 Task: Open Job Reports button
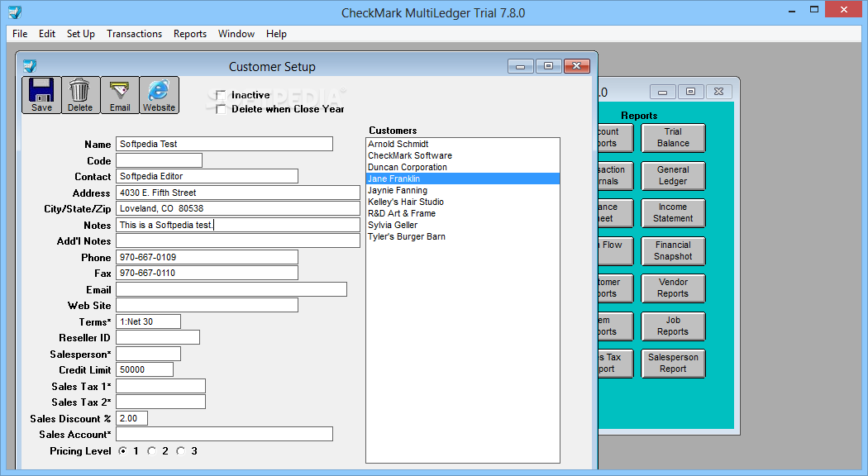coord(673,326)
